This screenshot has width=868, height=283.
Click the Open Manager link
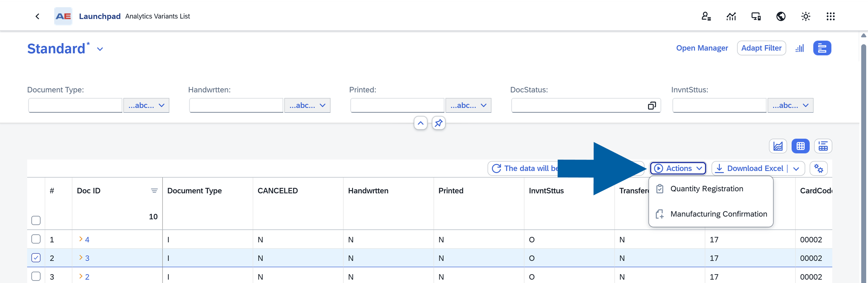pos(702,48)
